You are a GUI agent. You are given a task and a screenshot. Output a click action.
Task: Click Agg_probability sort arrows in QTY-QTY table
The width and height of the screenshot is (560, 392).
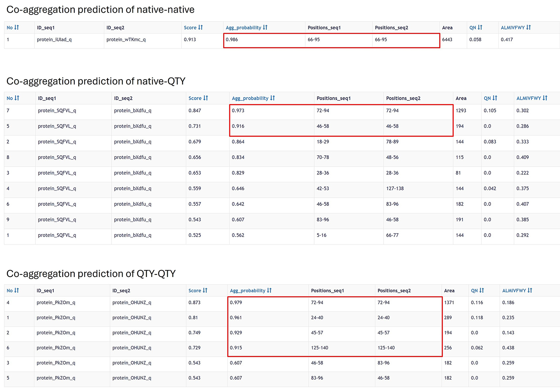coord(269,290)
